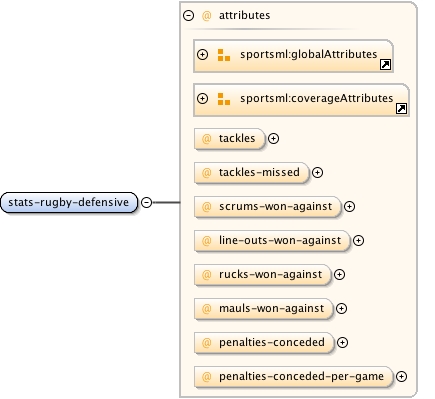Viewport: 435px width, 399px height.
Task: Select the penalties-conceded-per-game attribute node
Action: (293, 376)
